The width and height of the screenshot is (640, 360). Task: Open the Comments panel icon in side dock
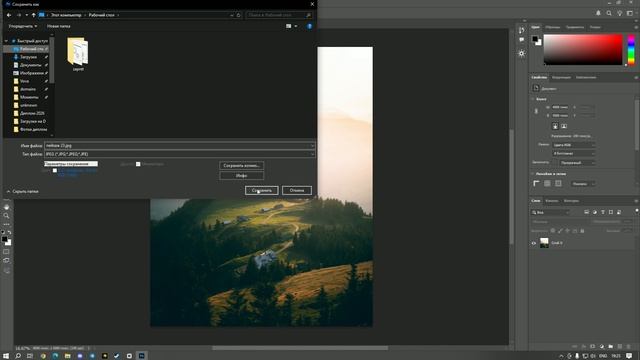[x=522, y=40]
